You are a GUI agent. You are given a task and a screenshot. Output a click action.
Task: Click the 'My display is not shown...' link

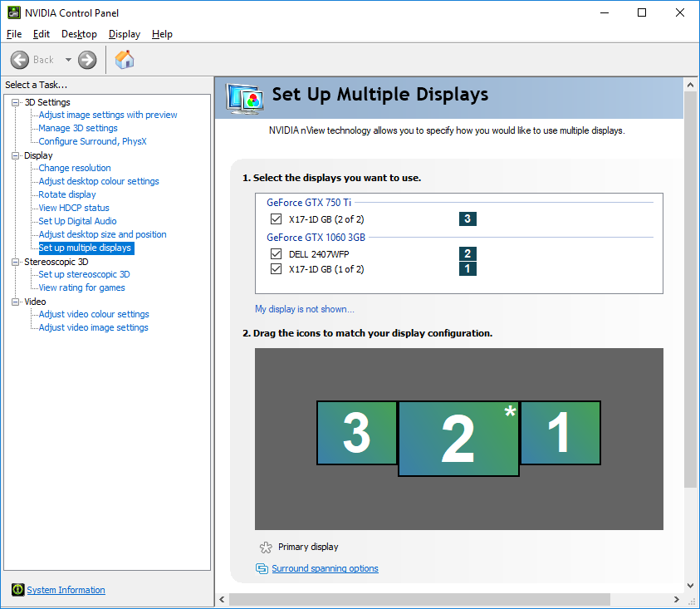point(304,309)
